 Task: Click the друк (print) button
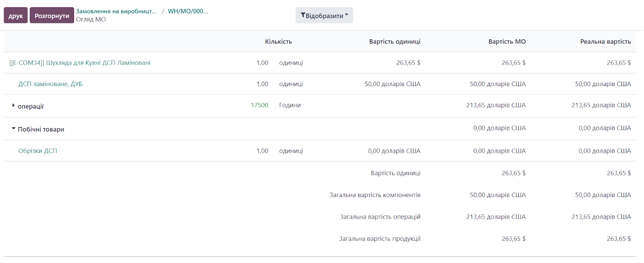pos(16,15)
